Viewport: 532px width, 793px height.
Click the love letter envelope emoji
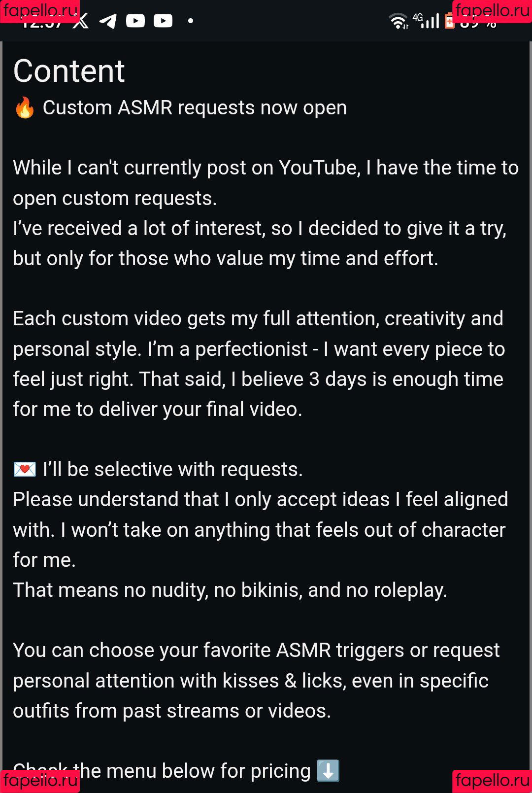[x=25, y=470]
